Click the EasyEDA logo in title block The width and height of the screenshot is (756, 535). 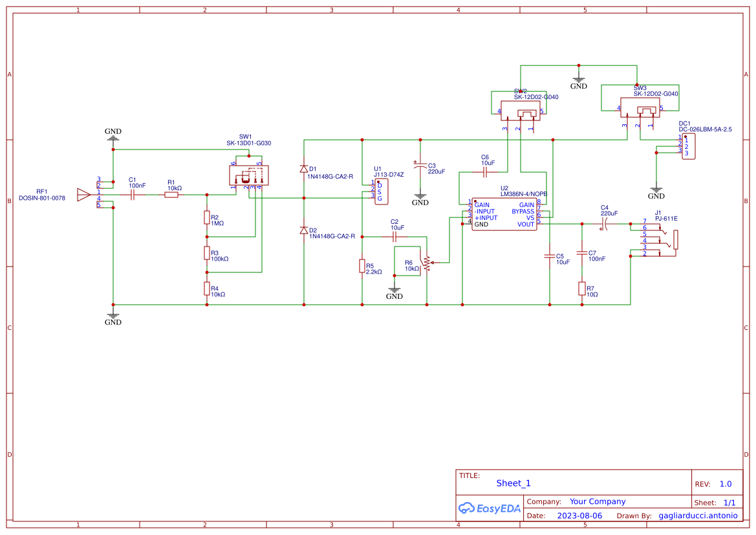[489, 508]
